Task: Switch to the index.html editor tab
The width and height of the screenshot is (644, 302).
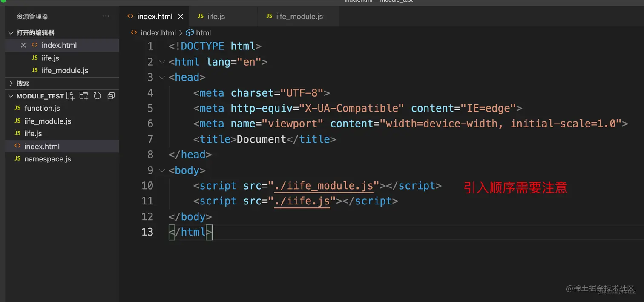Action: pos(155,17)
